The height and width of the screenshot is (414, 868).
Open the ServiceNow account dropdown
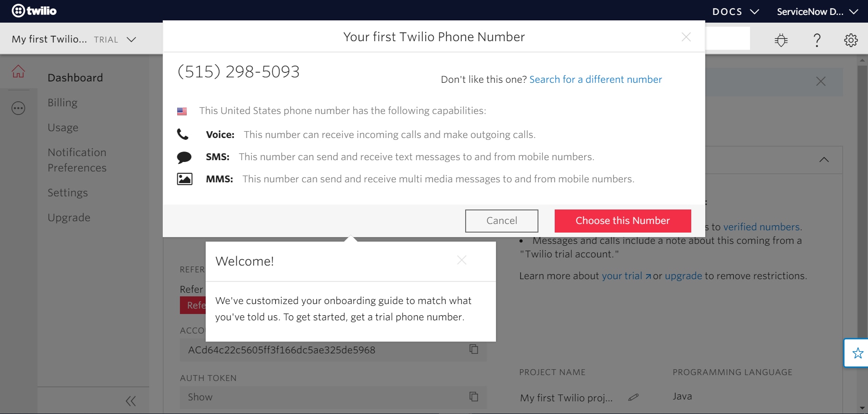pos(818,11)
